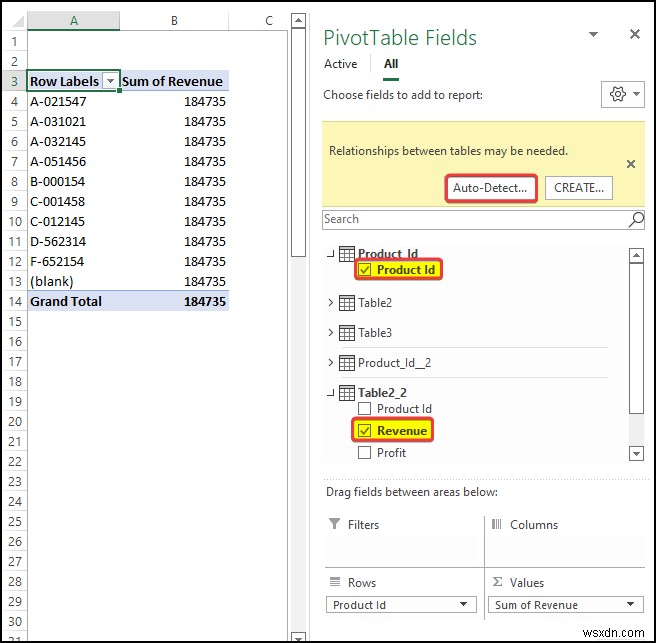
Task: Select row 14 header
Action: click(15, 301)
